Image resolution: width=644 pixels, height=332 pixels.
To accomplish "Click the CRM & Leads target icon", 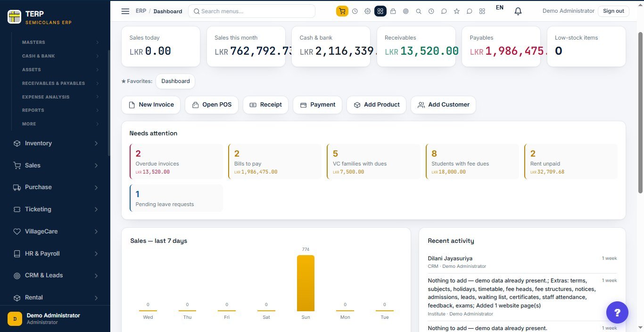I will (x=17, y=275).
